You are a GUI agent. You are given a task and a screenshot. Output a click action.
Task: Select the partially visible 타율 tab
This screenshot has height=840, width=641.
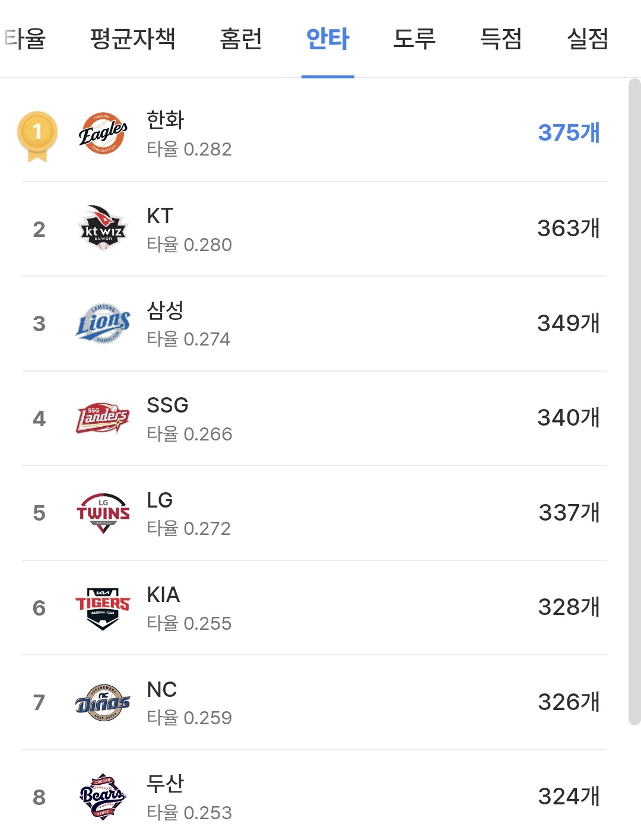[25, 39]
